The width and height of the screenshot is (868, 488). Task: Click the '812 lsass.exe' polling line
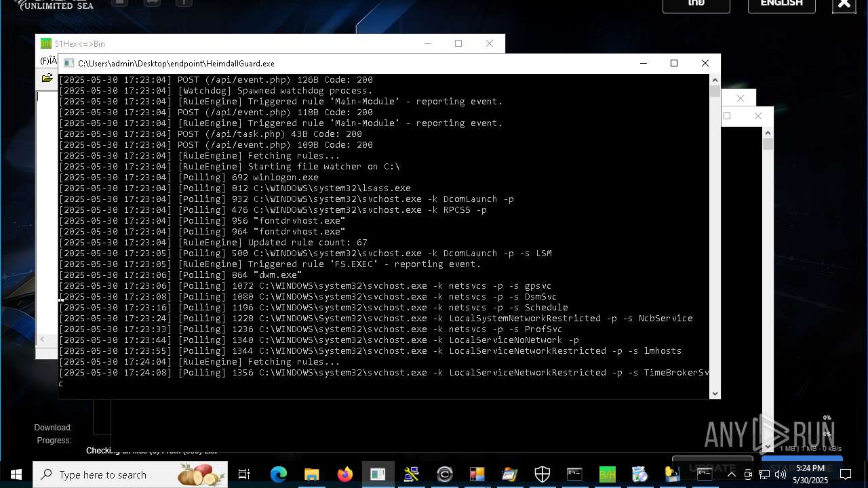click(x=235, y=188)
